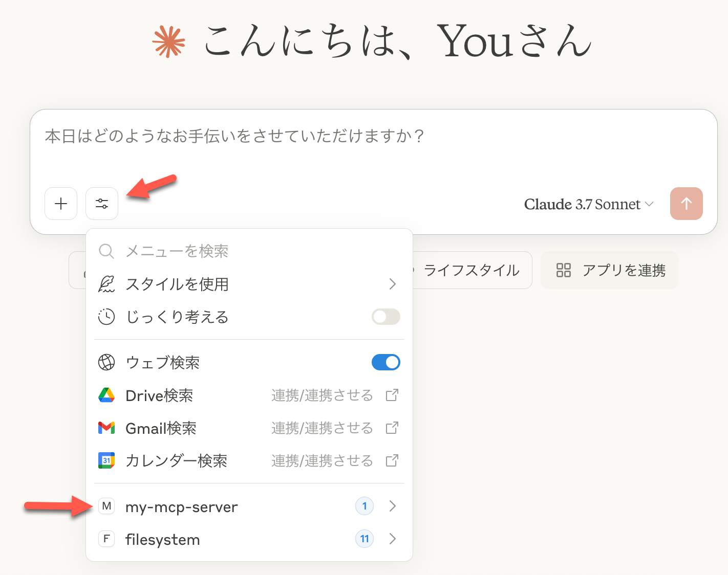The width and height of the screenshot is (728, 575).
Task: Click the Gmail検索 label text
Action: 161,428
